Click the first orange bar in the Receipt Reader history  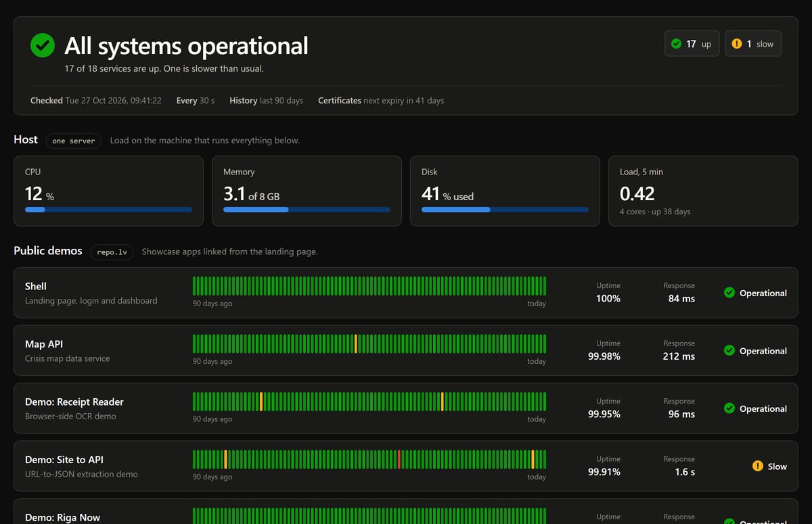pos(261,402)
